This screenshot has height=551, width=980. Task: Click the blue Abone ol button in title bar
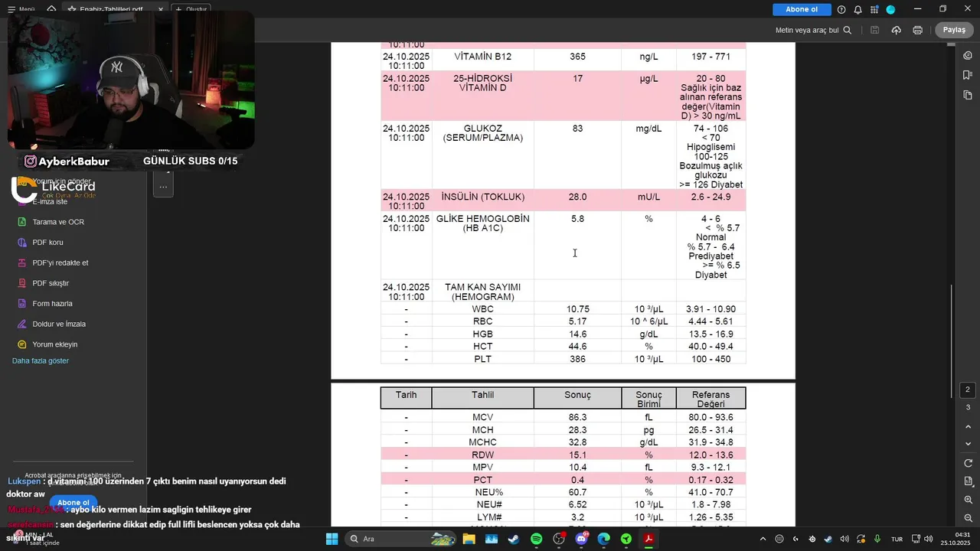[x=802, y=9]
